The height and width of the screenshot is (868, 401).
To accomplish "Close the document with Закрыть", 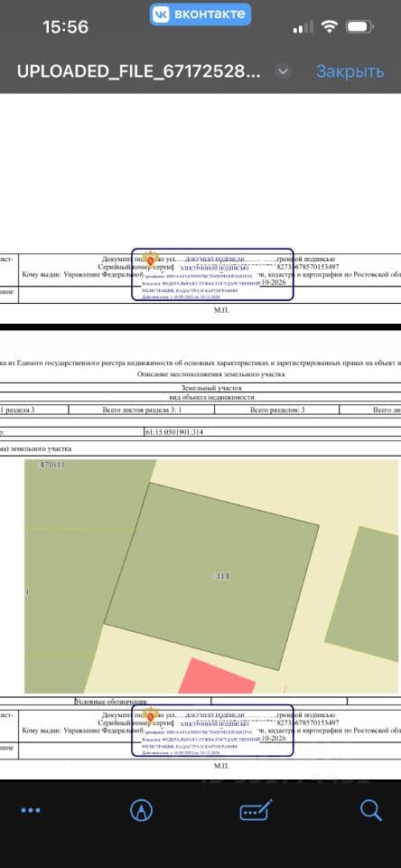I will (x=350, y=71).
